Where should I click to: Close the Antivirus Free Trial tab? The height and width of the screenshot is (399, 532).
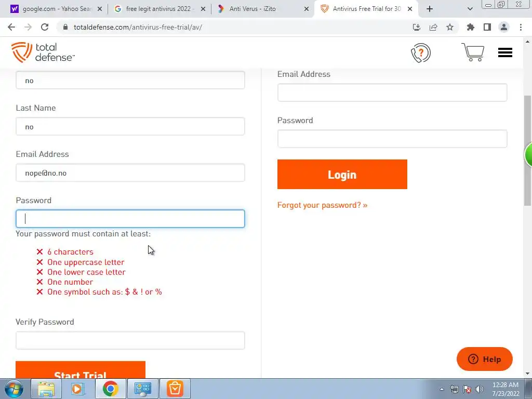click(410, 9)
